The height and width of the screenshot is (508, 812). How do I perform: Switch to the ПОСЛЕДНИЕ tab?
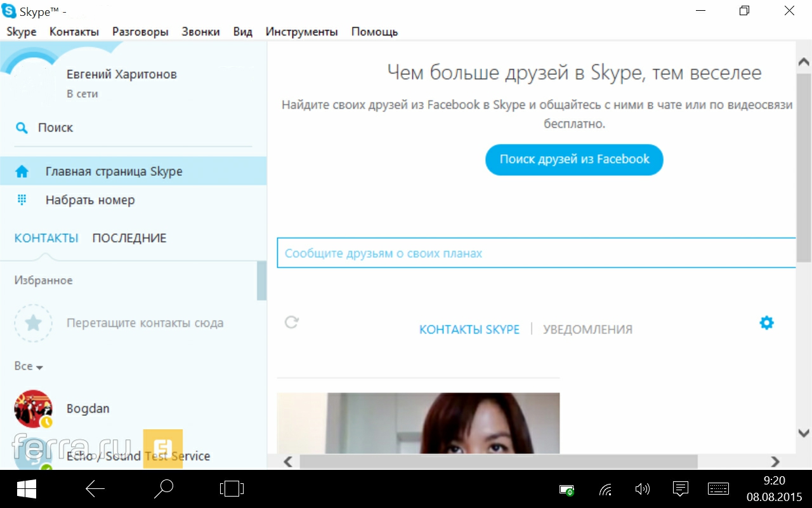pyautogui.click(x=129, y=238)
